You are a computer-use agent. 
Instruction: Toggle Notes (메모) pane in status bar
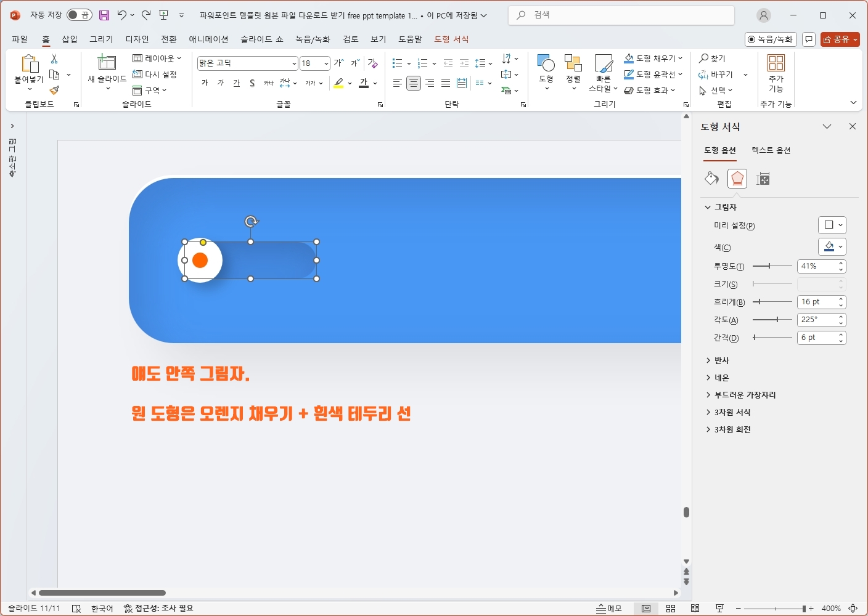[609, 609]
